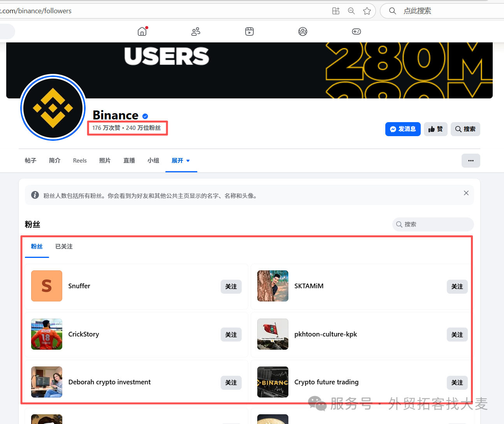
Task: Send a message to Binance
Action: coord(403,129)
